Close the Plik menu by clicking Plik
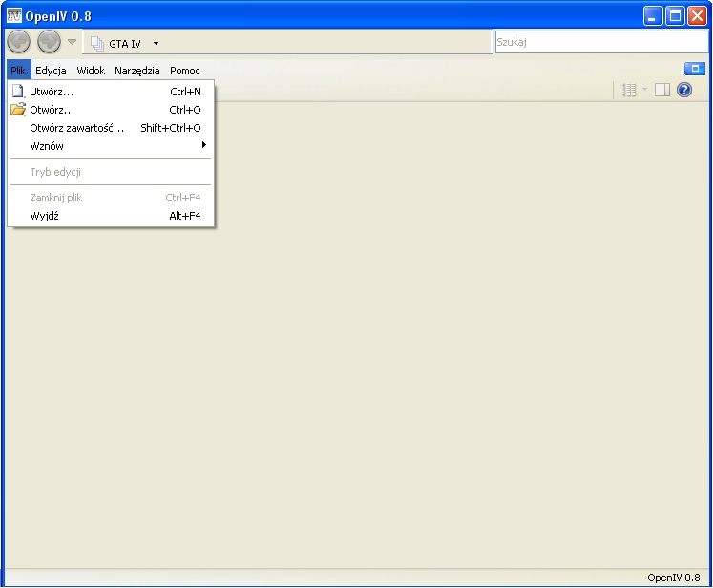Viewport: 713px width, 588px height. (18, 71)
